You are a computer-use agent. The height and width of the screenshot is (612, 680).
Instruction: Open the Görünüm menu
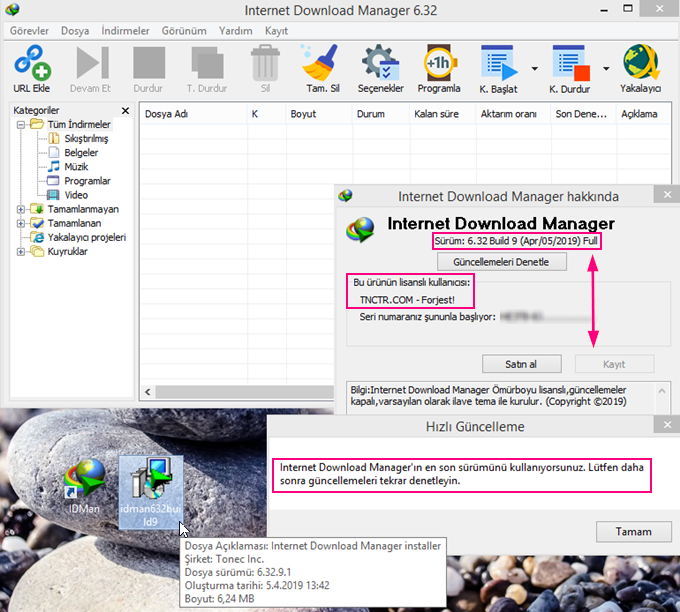click(x=184, y=31)
